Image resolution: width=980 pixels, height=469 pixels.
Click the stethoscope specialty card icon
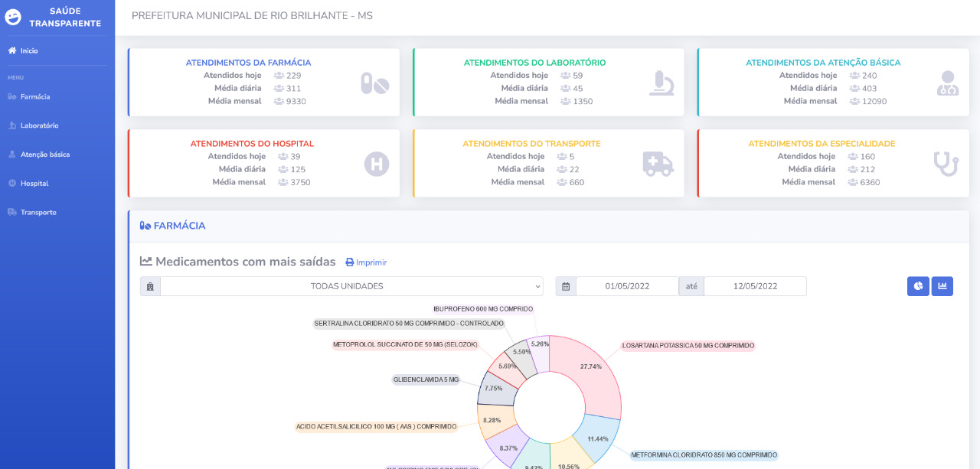click(x=946, y=164)
